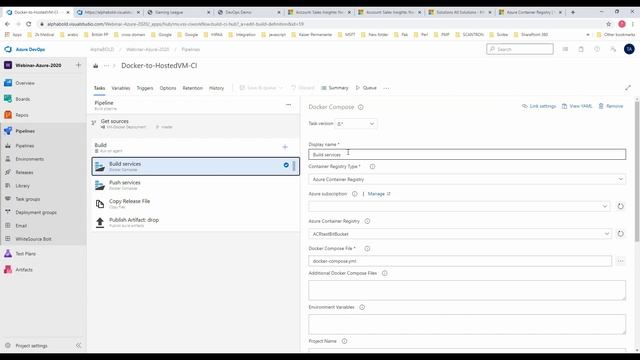Open the breadcrumb ellipsis before pipeline name
This screenshot has height=360, width=640.
click(x=107, y=66)
